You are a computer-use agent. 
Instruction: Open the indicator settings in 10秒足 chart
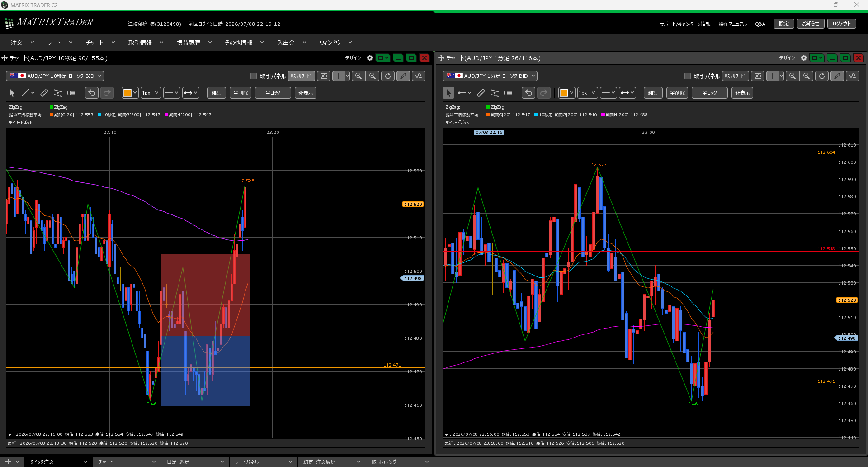click(419, 76)
